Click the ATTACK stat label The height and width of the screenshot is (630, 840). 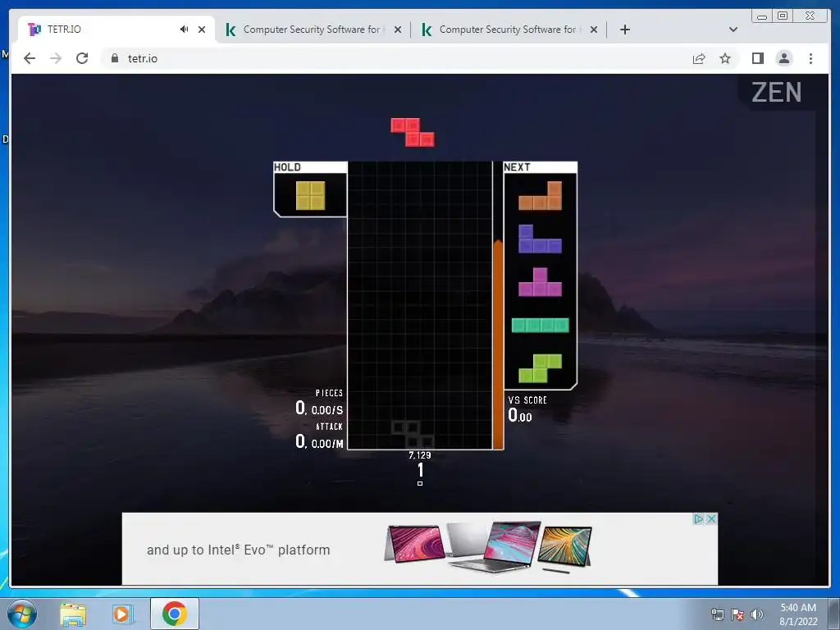tap(329, 427)
